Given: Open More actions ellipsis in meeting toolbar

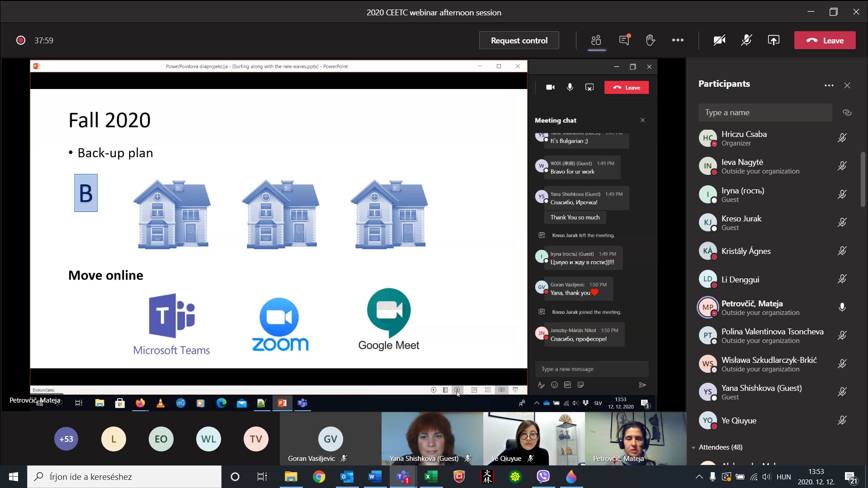Looking at the screenshot, I should point(678,40).
